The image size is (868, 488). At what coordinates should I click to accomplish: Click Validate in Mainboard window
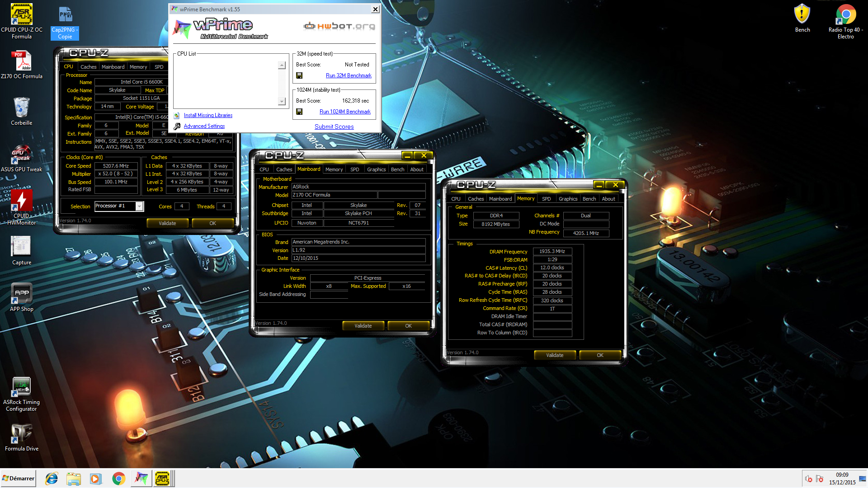(363, 326)
